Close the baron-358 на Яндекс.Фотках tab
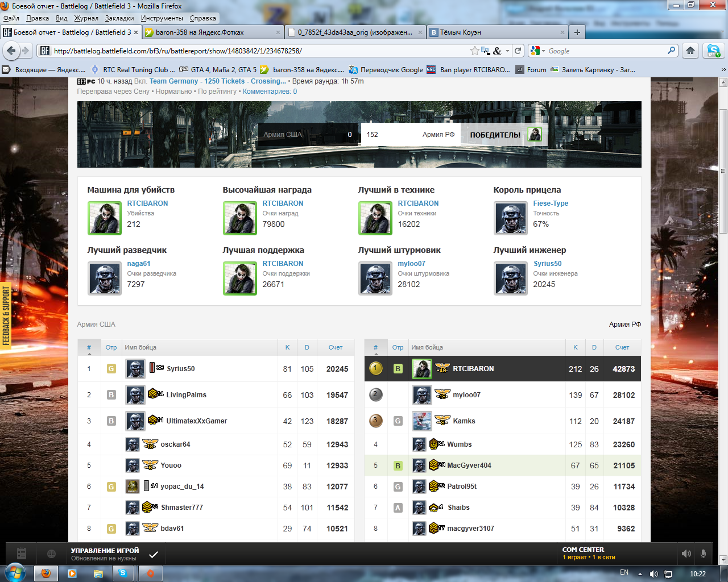728x582 pixels. [278, 32]
